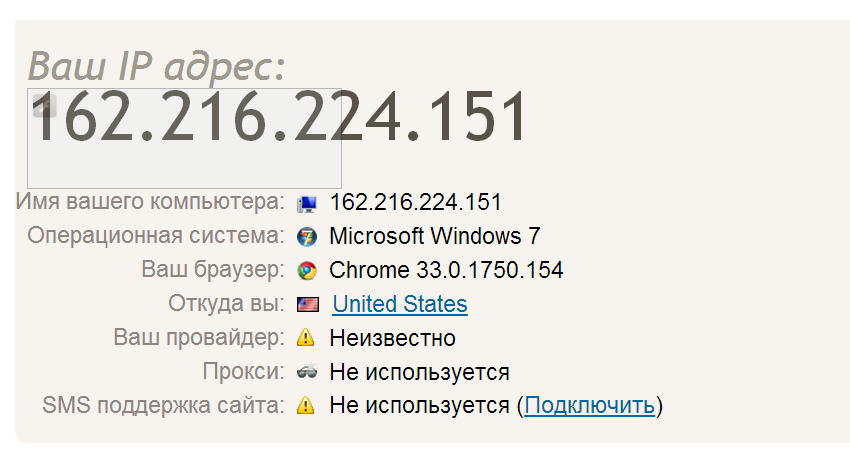Click Не используется in the Прокси row
Viewport: 850px width, 451px height.
[420, 372]
